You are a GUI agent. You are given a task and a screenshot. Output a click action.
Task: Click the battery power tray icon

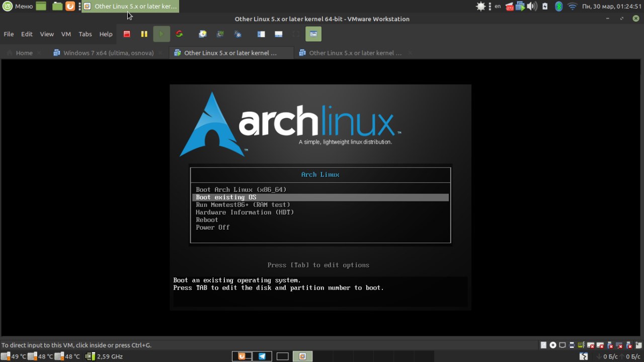click(545, 6)
